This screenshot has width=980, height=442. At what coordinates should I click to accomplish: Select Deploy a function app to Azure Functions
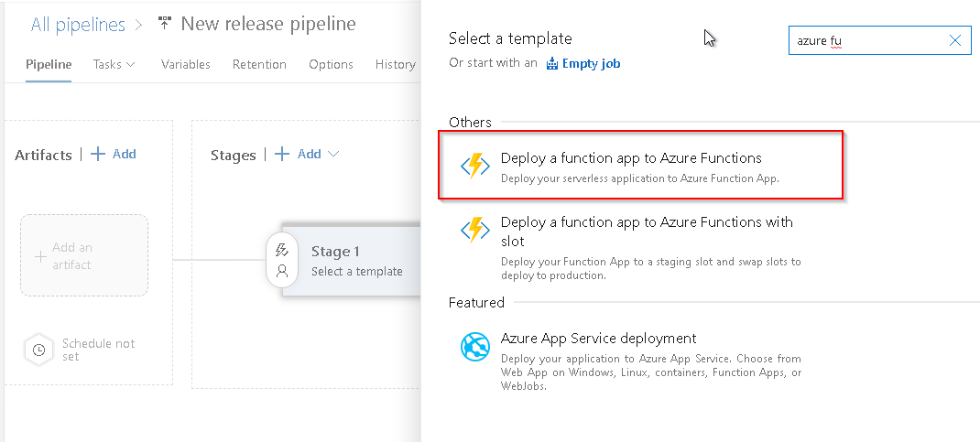(x=641, y=166)
